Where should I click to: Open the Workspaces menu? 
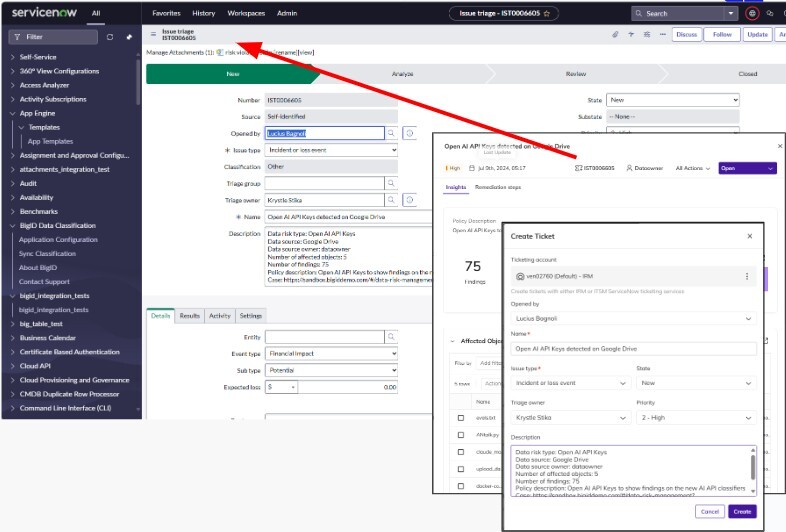click(x=246, y=14)
